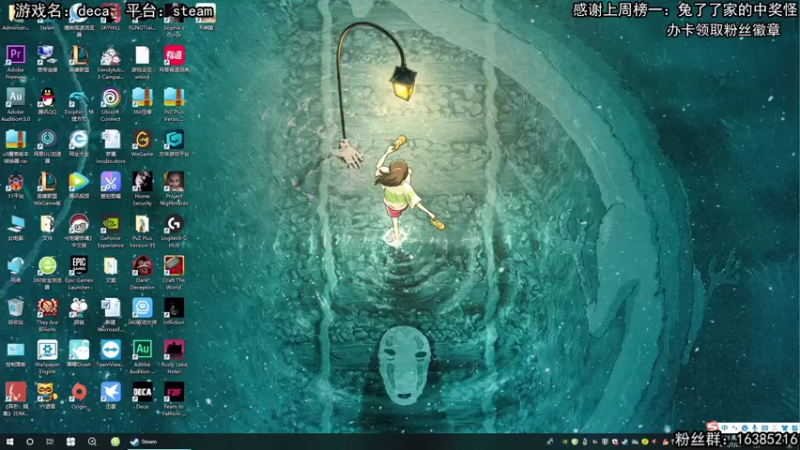Viewport: 800px width, 450px height.
Task: Click the Cortana circle on taskbar
Action: [30, 441]
